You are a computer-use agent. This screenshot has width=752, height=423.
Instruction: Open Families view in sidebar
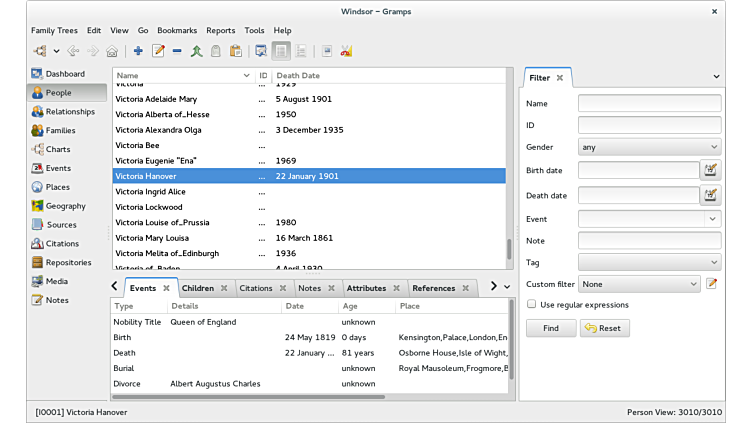(x=67, y=130)
